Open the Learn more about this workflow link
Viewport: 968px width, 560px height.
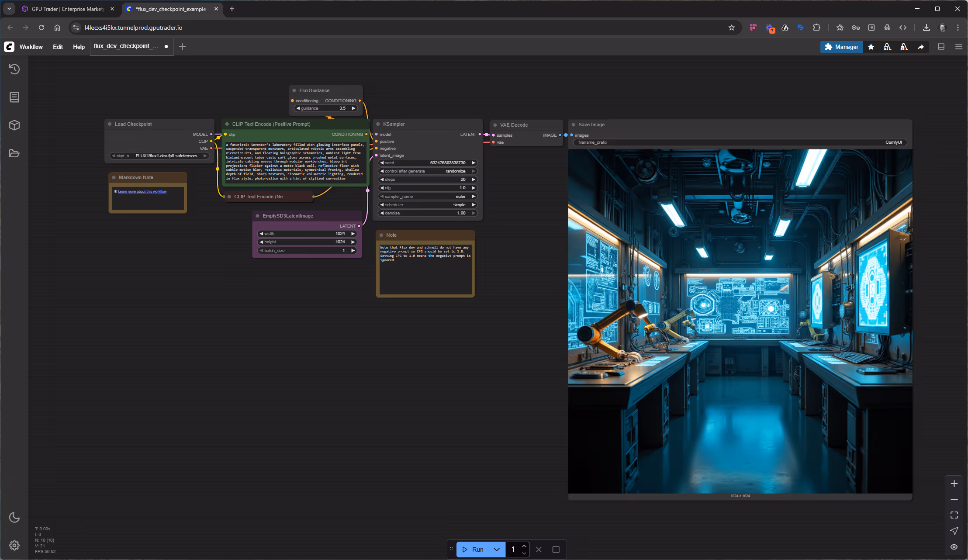click(x=142, y=191)
